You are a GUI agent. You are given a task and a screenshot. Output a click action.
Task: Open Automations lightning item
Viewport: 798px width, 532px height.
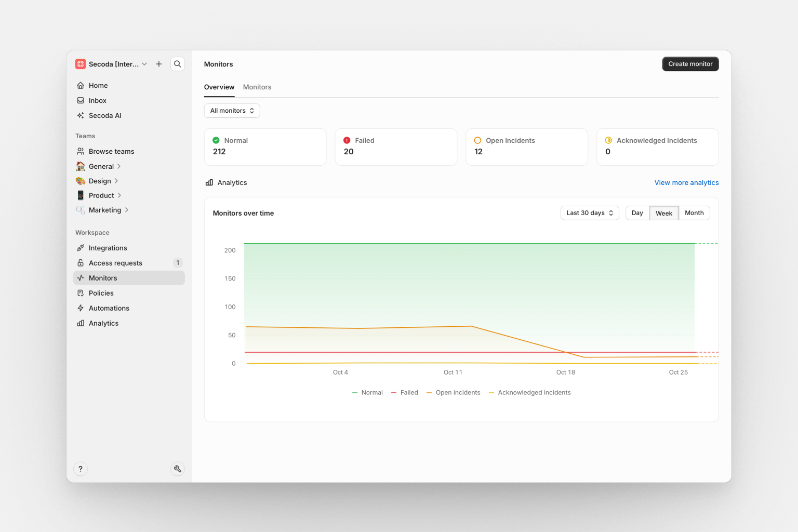coord(109,308)
